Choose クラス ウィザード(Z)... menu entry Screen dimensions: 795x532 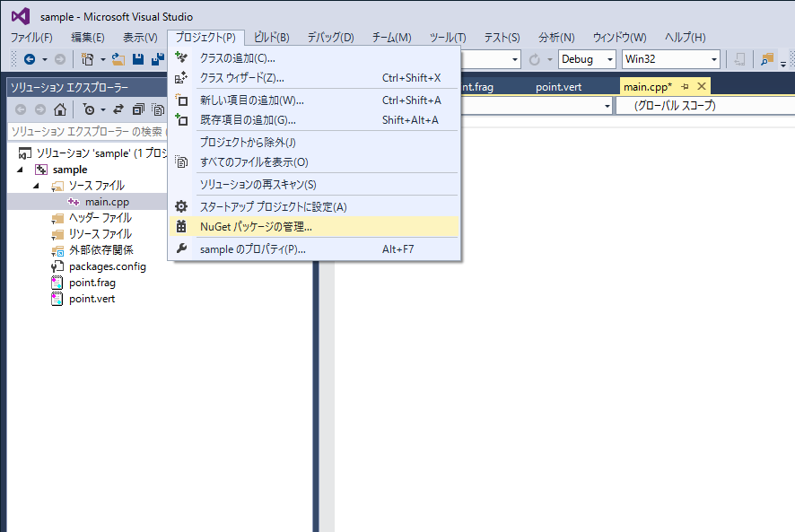314,78
